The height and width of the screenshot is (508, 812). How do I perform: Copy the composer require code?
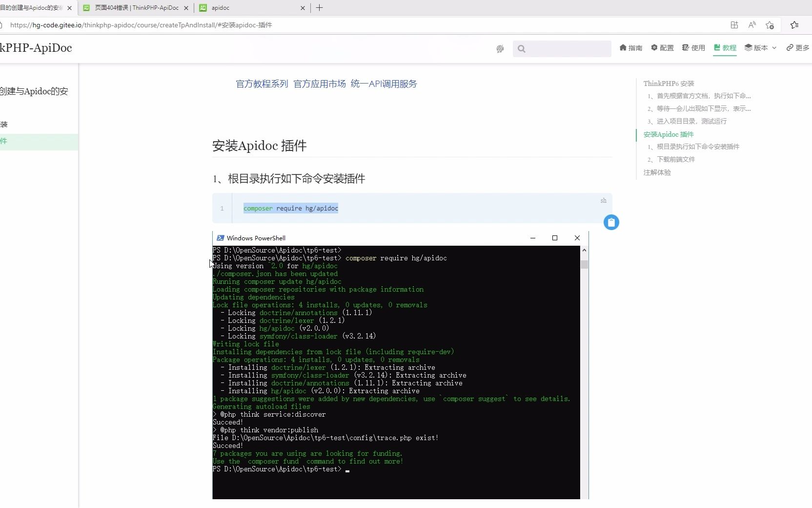tap(611, 222)
